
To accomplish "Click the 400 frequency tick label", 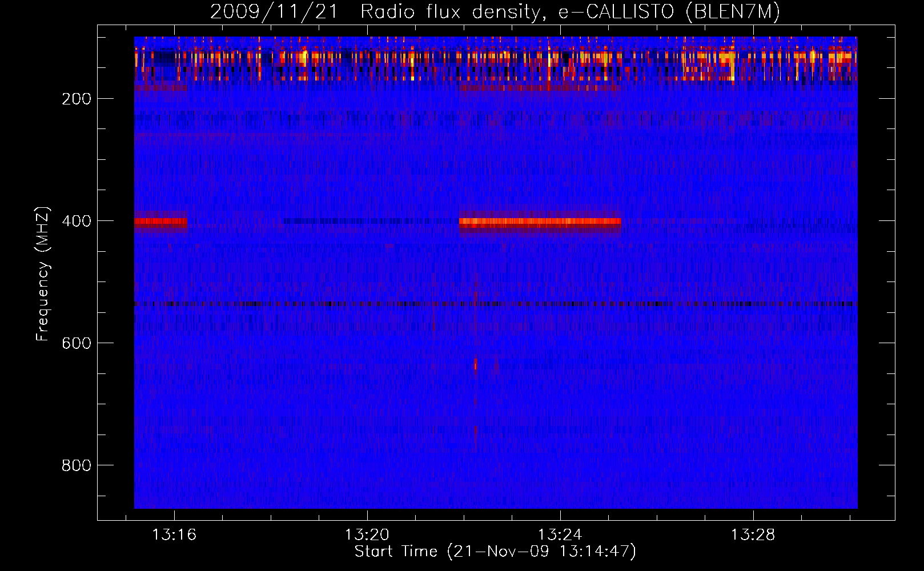I will coord(77,221).
